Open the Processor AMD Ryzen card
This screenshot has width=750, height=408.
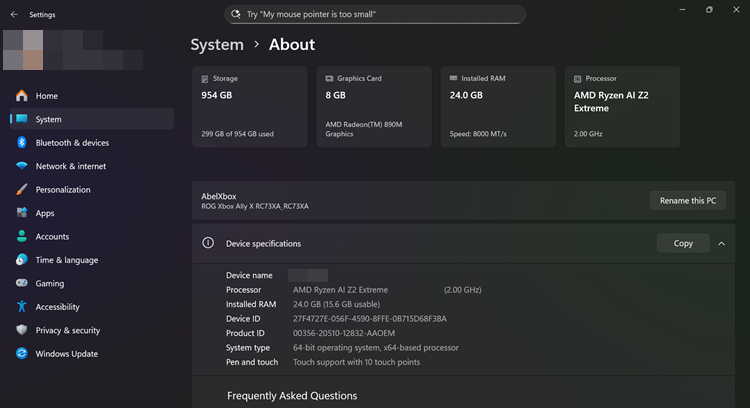point(622,107)
